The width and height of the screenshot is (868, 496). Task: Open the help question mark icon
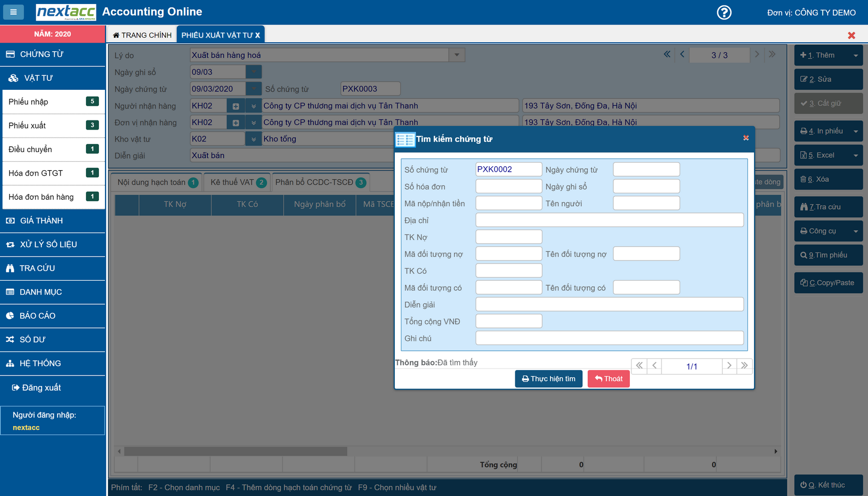coord(724,13)
